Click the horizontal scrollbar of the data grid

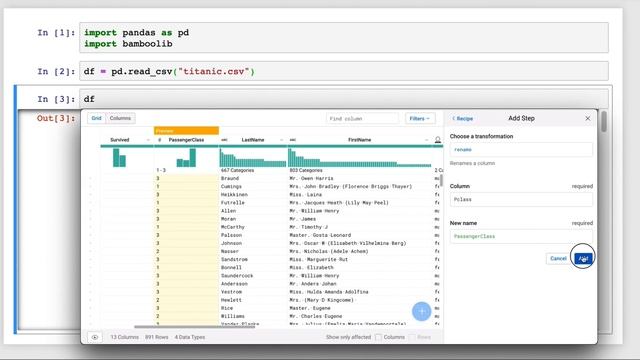pyautogui.click(x=195, y=327)
